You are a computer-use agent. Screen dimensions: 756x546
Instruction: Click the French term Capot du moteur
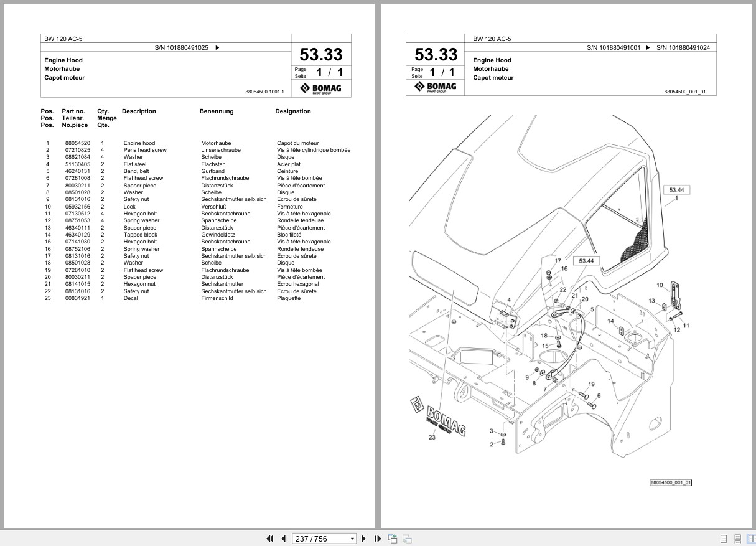[x=297, y=143]
